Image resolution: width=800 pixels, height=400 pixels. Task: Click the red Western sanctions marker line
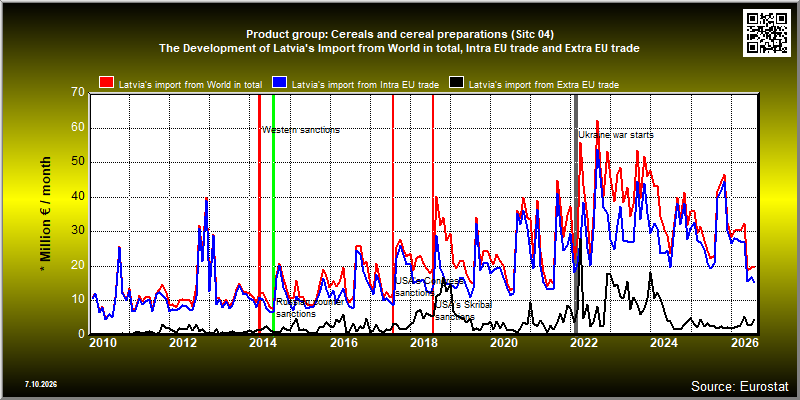pyautogui.click(x=259, y=214)
